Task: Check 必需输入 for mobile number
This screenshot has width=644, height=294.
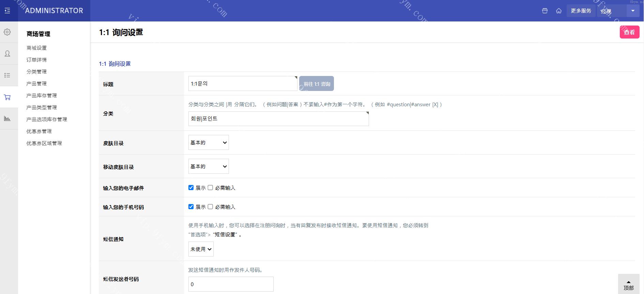Action: (x=210, y=207)
